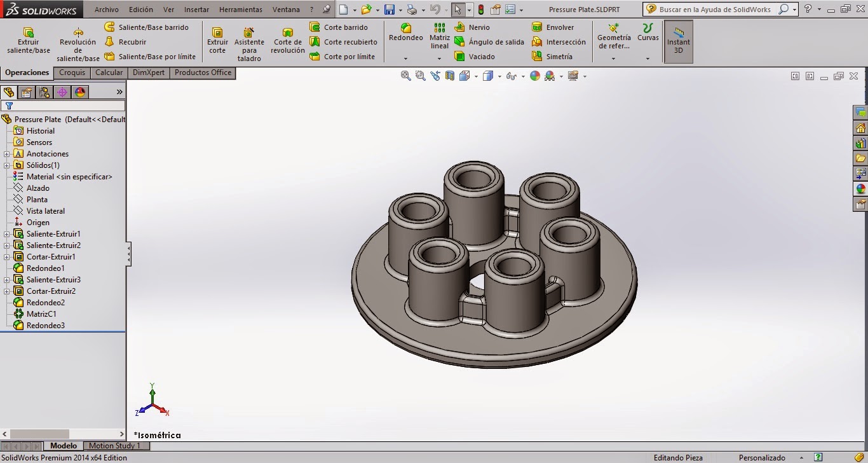Click Personalizado in the status bar
Image resolution: width=868 pixels, height=463 pixels.
(x=762, y=457)
